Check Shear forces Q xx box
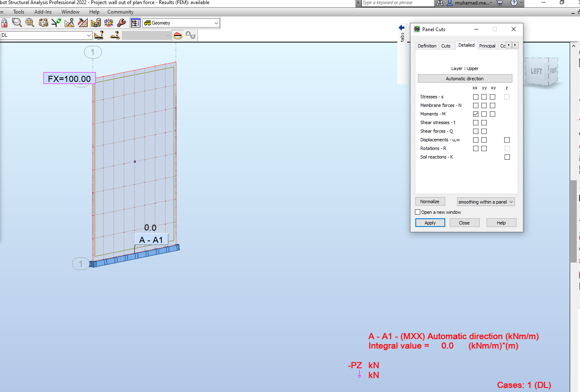Image resolution: width=580 pixels, height=392 pixels. [x=476, y=131]
